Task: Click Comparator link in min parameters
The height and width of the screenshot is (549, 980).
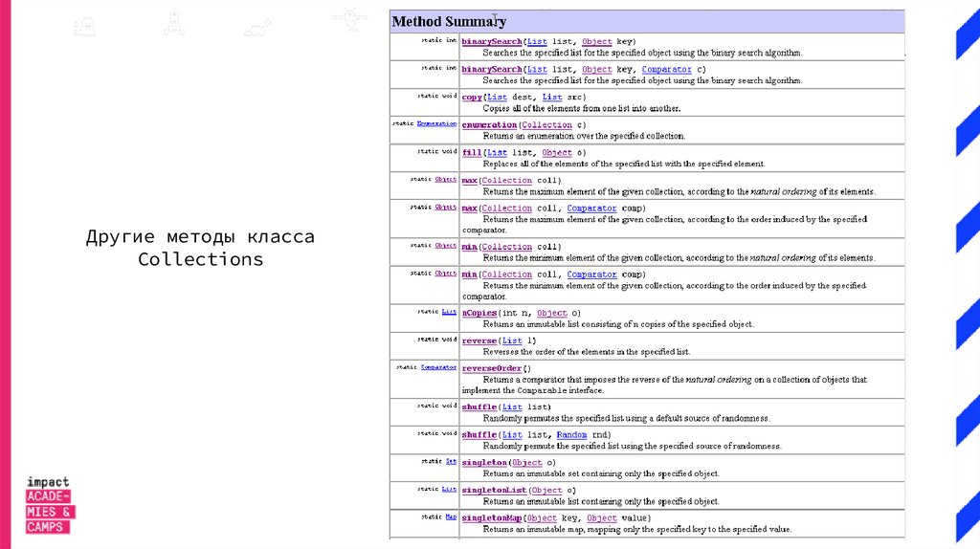Action: tap(591, 274)
